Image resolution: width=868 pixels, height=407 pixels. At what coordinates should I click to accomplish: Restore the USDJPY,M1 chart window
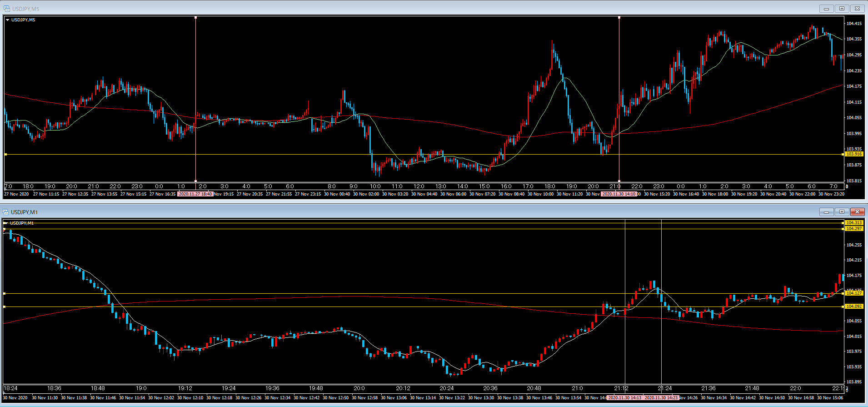click(x=842, y=212)
